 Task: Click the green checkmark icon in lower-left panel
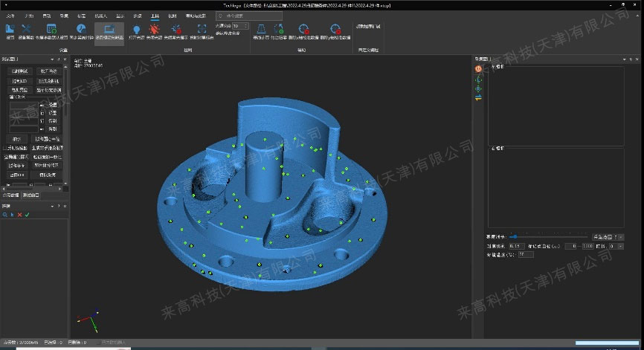click(27, 215)
